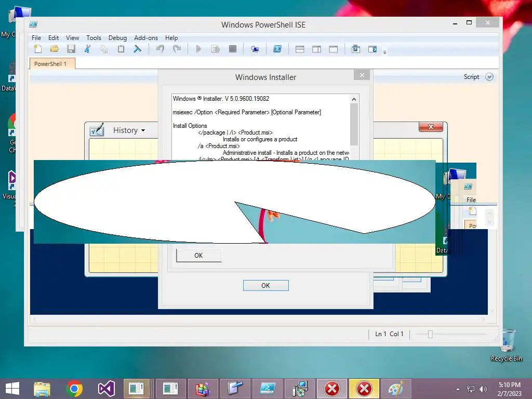Show command window toolbar icon
Viewport: 532px width, 399px height.
coord(356,49)
